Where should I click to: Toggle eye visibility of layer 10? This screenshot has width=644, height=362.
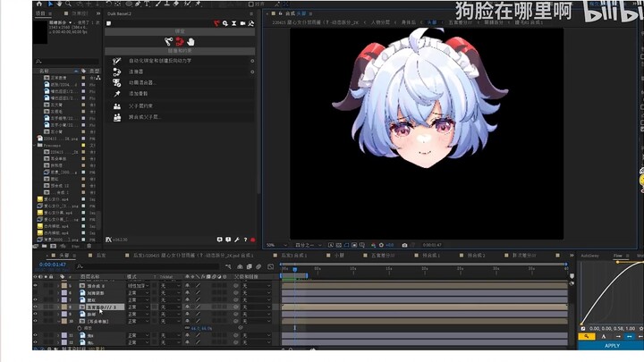point(35,321)
